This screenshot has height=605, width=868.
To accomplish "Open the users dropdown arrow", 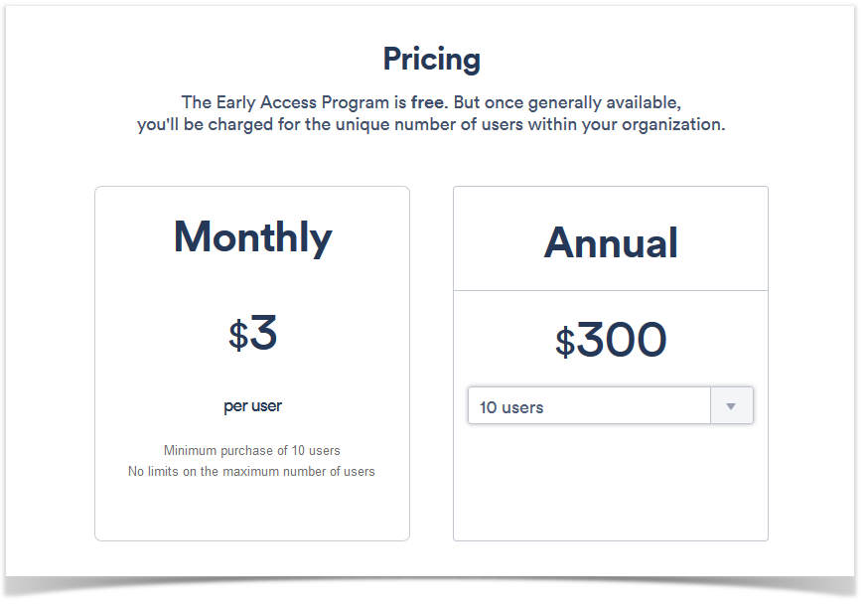I will [x=731, y=405].
